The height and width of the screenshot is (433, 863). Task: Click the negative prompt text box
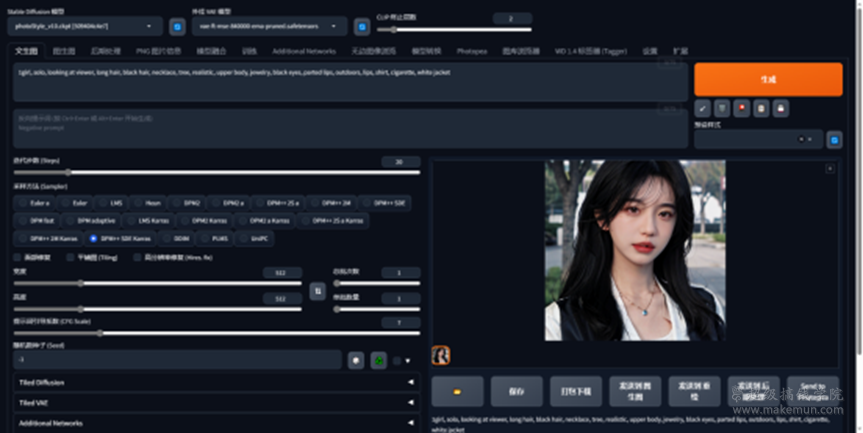(x=350, y=128)
